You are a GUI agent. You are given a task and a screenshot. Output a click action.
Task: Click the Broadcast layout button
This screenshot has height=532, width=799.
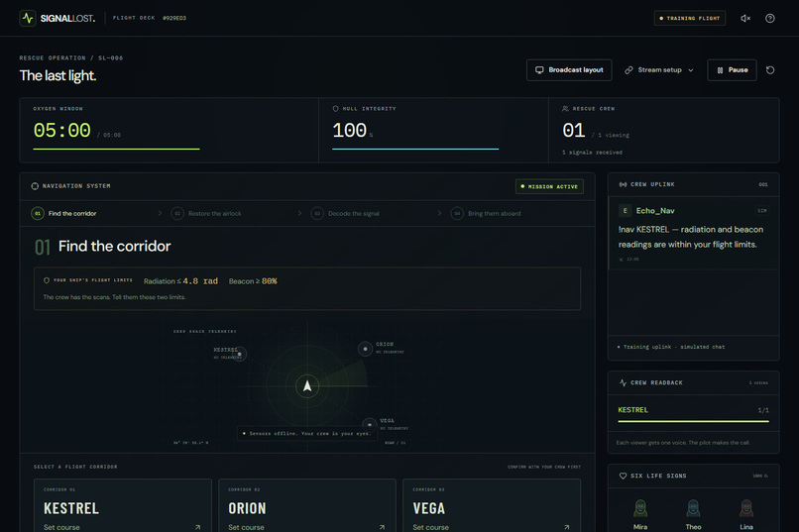pos(569,70)
